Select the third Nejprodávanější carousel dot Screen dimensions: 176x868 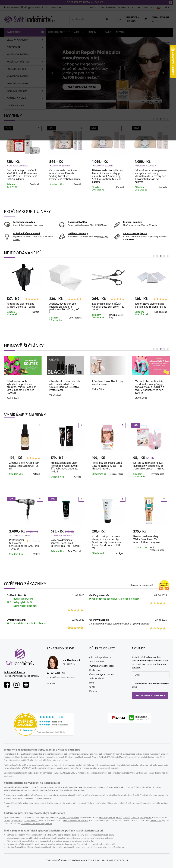point(161,256)
